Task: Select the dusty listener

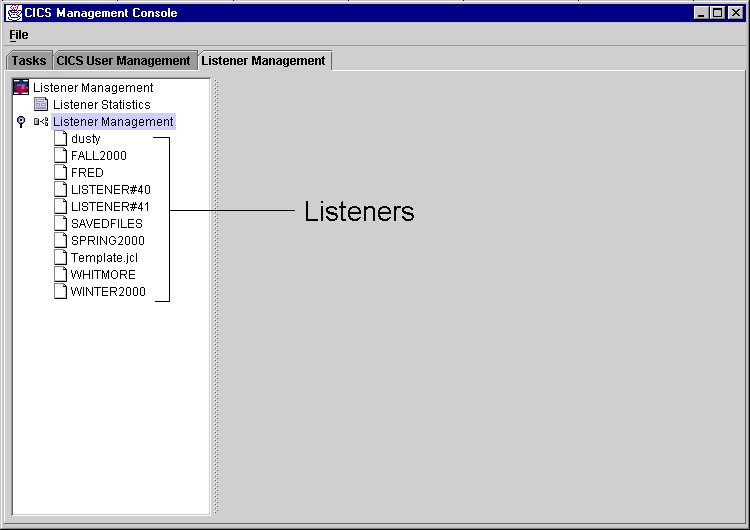Action: click(86, 139)
